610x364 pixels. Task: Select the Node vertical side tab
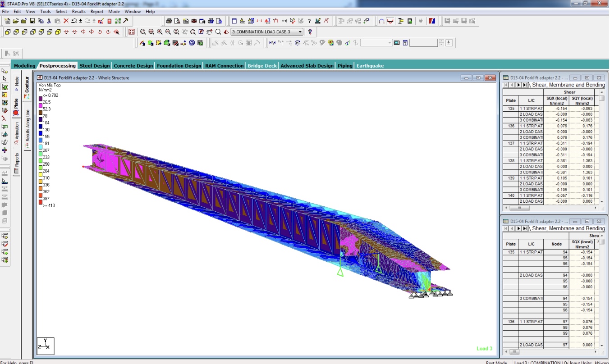pos(17,83)
